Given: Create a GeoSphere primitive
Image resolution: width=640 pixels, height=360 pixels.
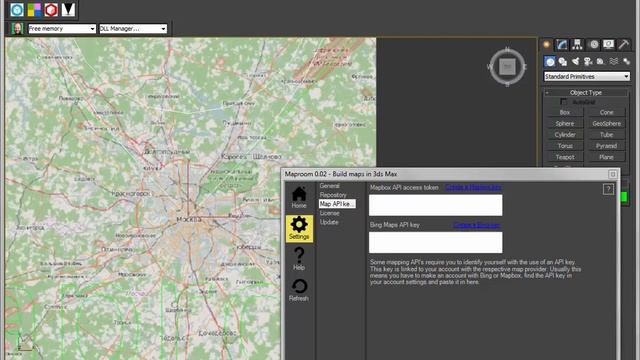Looking at the screenshot, I should tap(607, 123).
